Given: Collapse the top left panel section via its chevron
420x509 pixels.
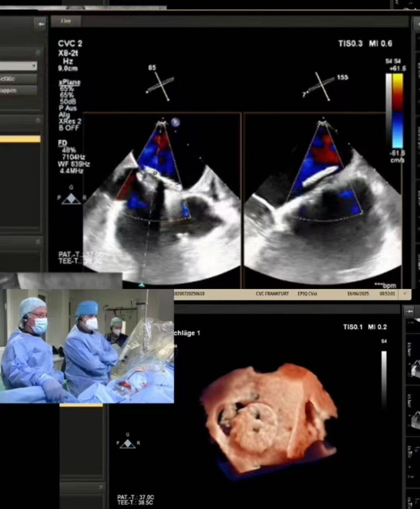Looking at the screenshot, I should (x=38, y=52).
